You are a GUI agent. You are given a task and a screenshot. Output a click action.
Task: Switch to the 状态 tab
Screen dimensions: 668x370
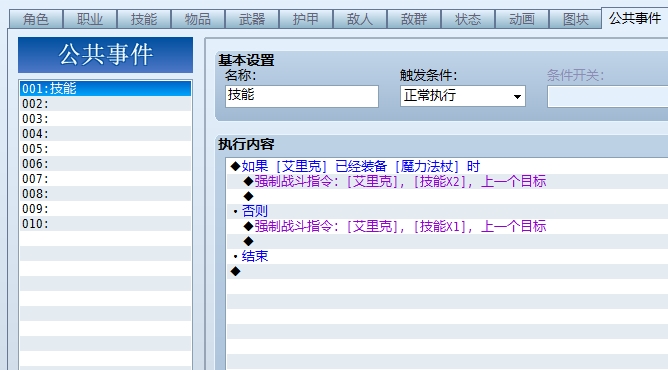(469, 19)
